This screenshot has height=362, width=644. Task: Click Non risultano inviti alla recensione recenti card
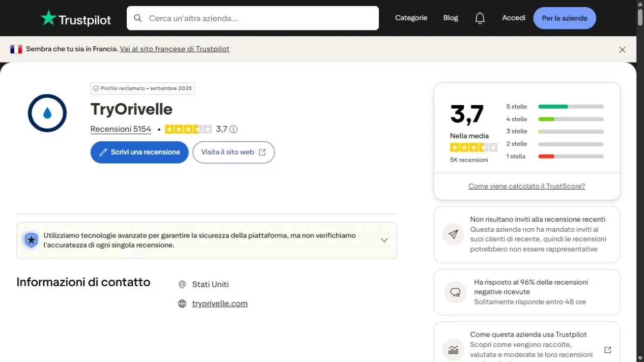[x=527, y=234]
